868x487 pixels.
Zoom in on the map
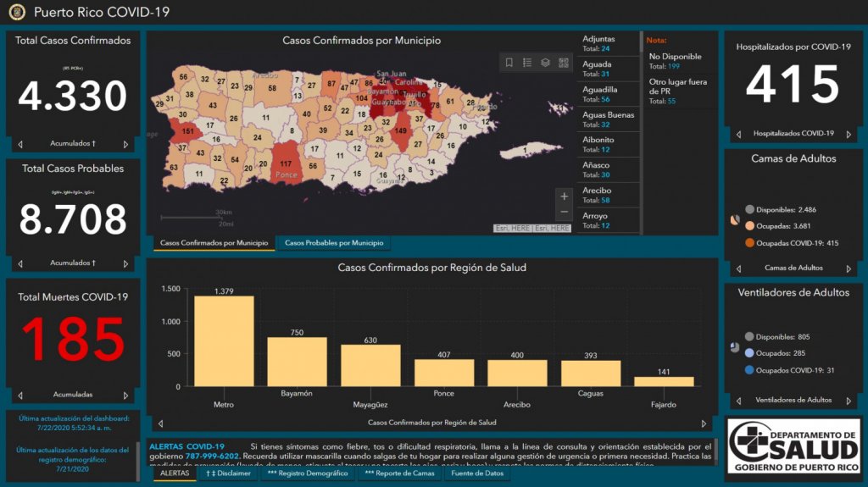click(x=565, y=196)
